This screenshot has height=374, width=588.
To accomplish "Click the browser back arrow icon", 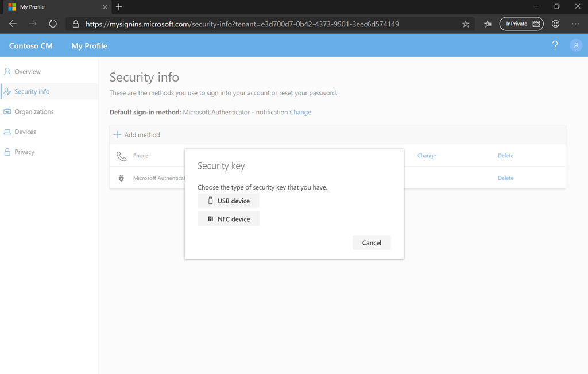I will (13, 24).
